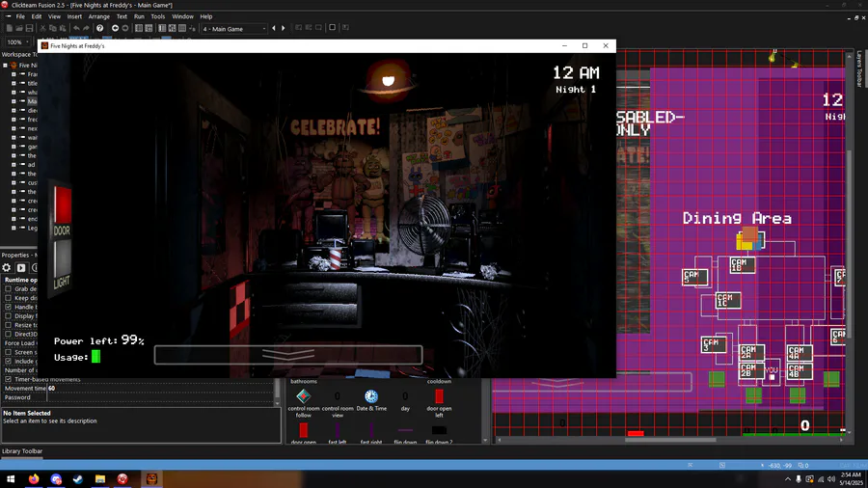Image resolution: width=868 pixels, height=488 pixels.
Task: Toggle the Direct3D checkbox
Action: 9,335
